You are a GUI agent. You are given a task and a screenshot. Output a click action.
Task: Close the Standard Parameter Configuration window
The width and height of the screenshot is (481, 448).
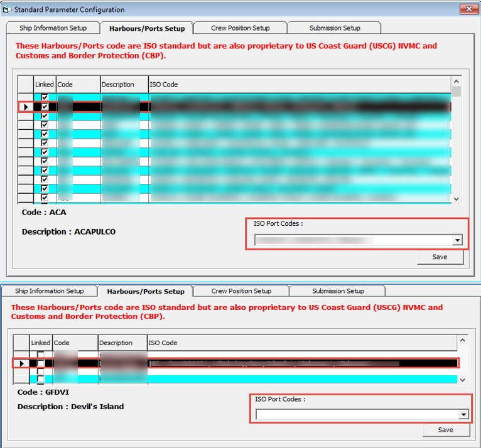(468, 9)
